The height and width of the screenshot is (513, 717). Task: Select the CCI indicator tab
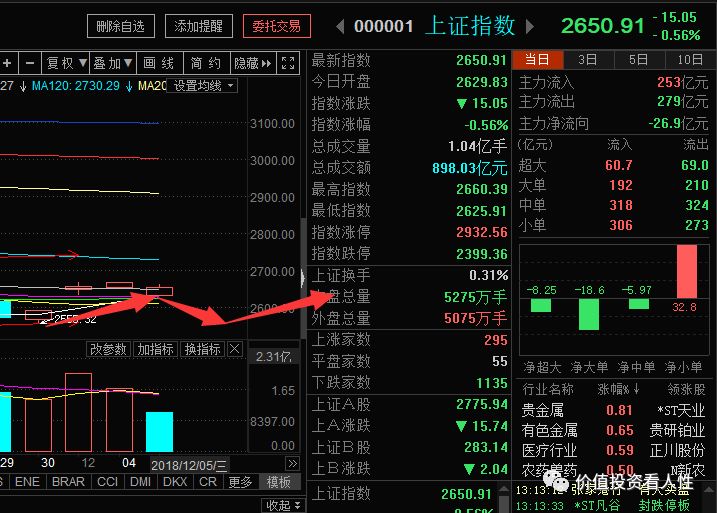pos(107,481)
